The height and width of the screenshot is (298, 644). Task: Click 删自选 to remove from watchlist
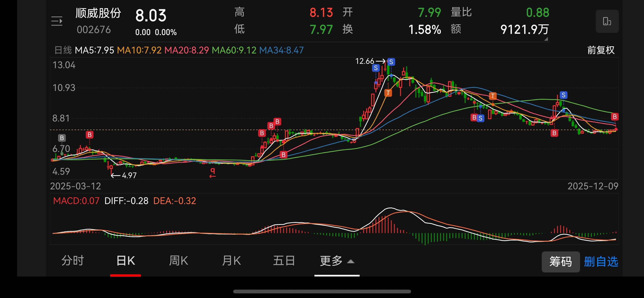pyautogui.click(x=601, y=262)
